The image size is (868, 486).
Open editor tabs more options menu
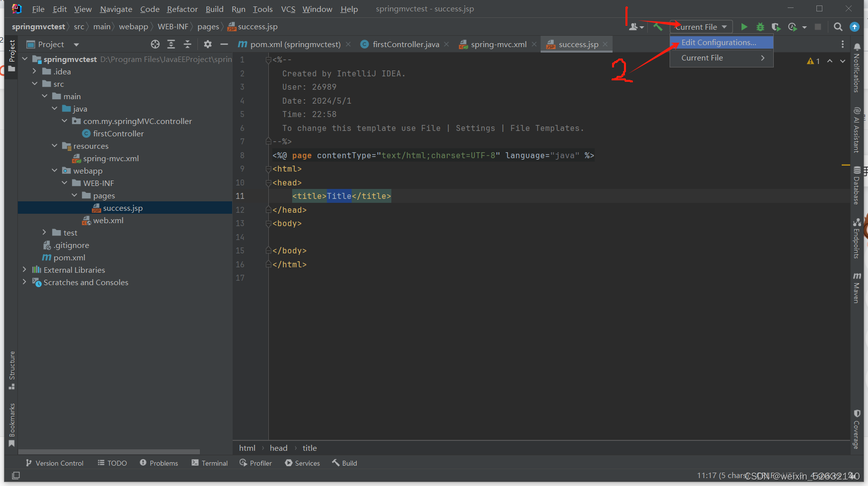[843, 44]
